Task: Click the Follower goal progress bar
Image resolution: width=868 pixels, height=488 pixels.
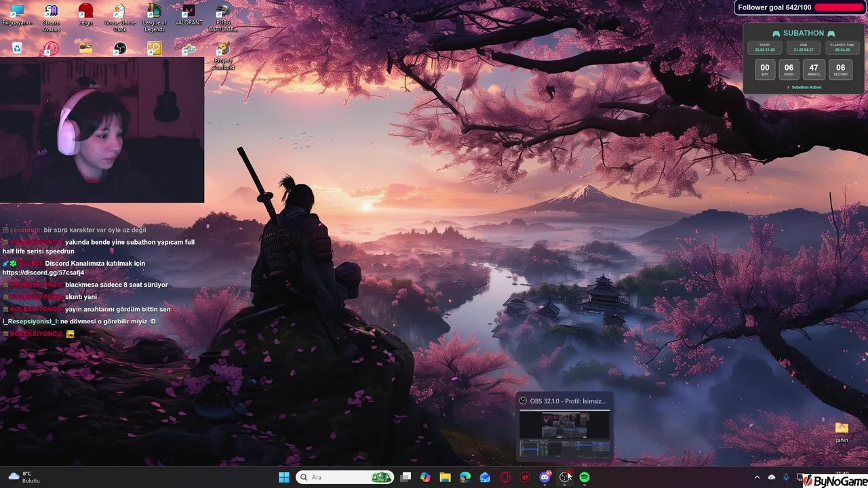Action: tap(838, 7)
